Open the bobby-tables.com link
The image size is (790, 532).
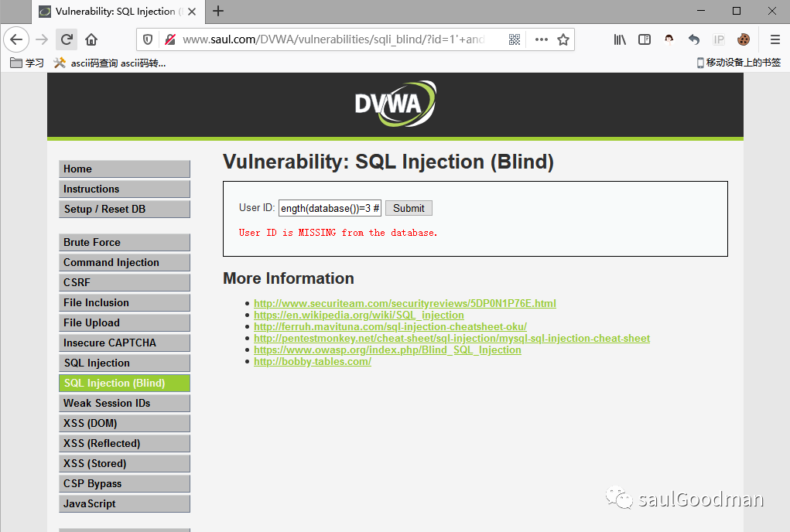click(x=313, y=361)
